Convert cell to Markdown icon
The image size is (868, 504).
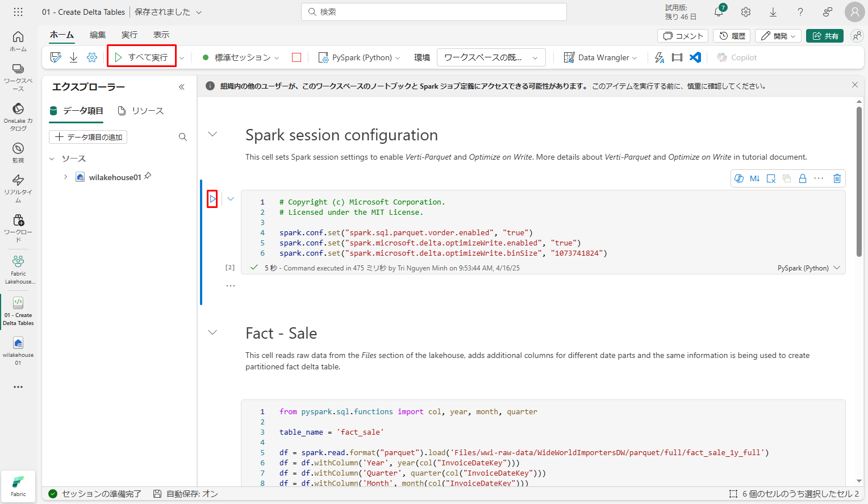tap(754, 178)
